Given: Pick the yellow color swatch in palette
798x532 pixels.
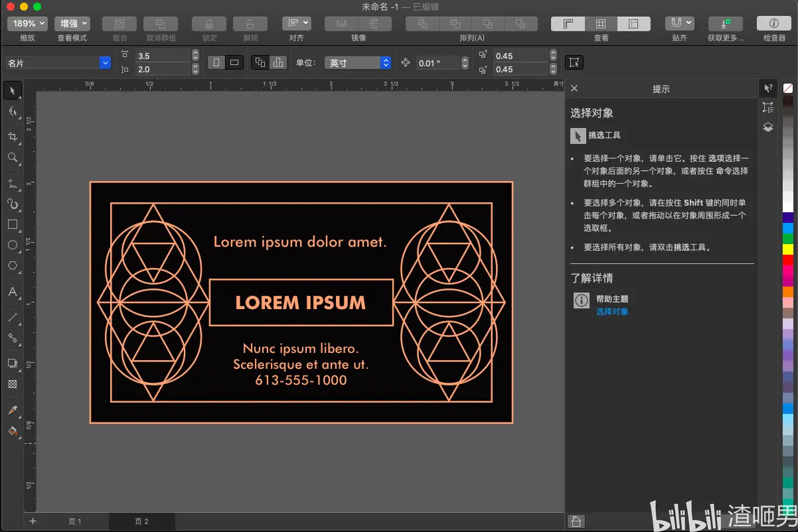Looking at the screenshot, I should pyautogui.click(x=788, y=249).
